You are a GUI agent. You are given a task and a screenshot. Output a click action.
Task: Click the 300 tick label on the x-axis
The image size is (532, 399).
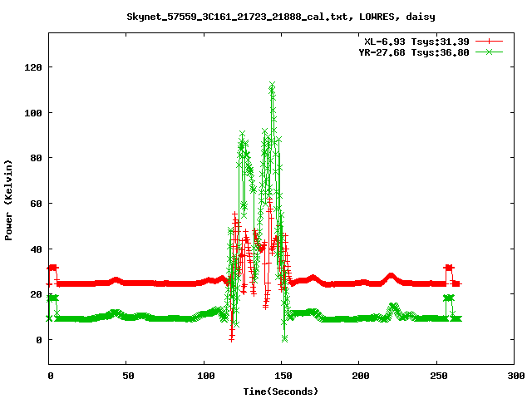(x=514, y=376)
